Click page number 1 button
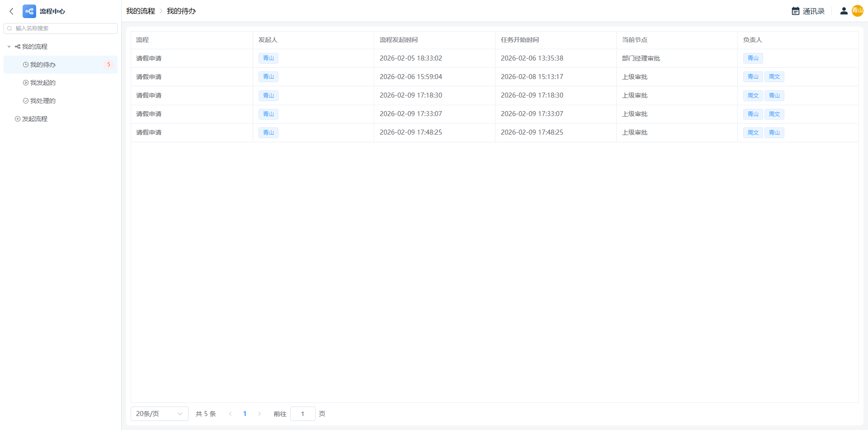 point(245,414)
